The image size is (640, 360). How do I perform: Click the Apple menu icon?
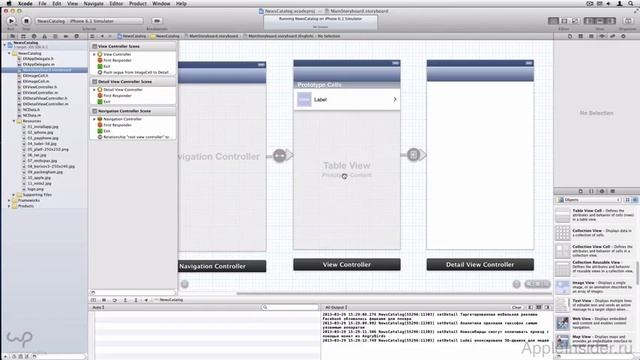[9, 4]
